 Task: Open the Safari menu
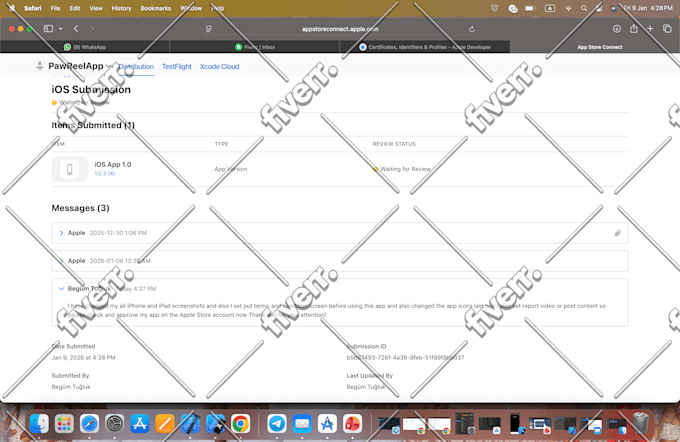tap(33, 8)
